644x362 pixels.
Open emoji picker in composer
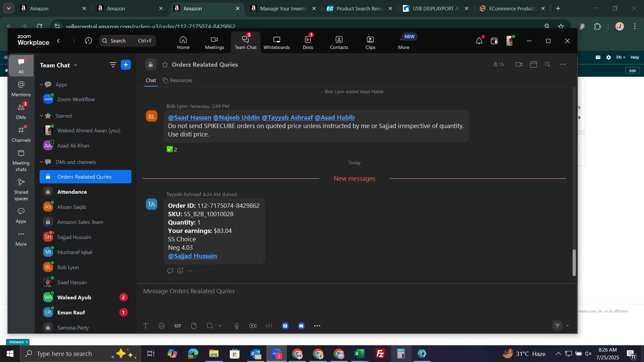pos(162,326)
